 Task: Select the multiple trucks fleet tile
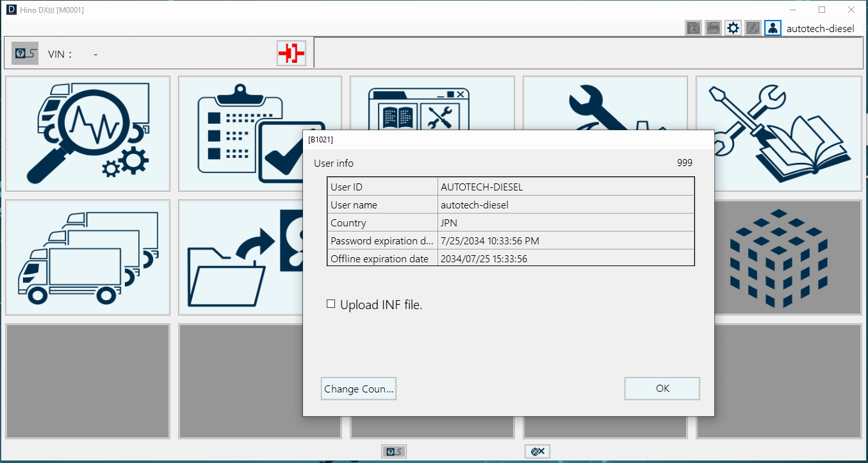tap(88, 257)
